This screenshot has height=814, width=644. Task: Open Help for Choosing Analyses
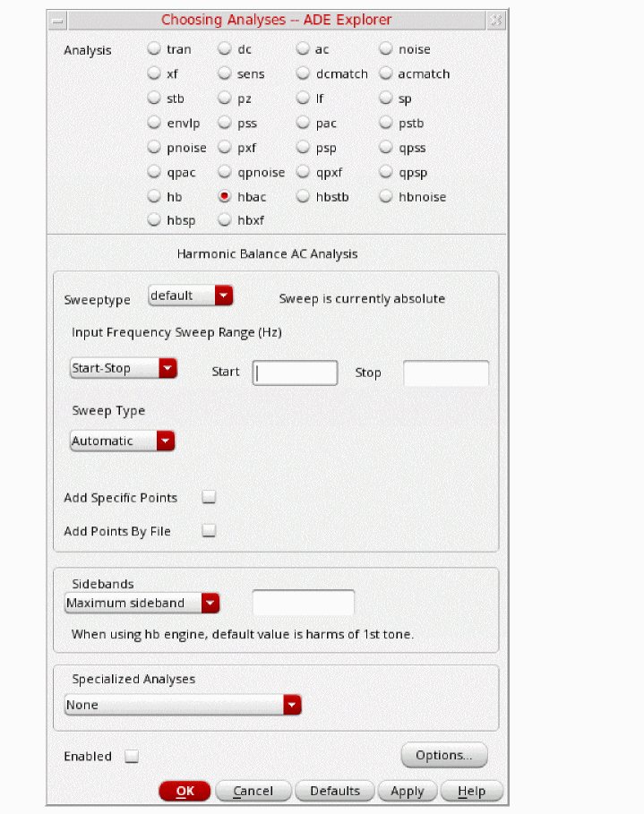point(471,791)
